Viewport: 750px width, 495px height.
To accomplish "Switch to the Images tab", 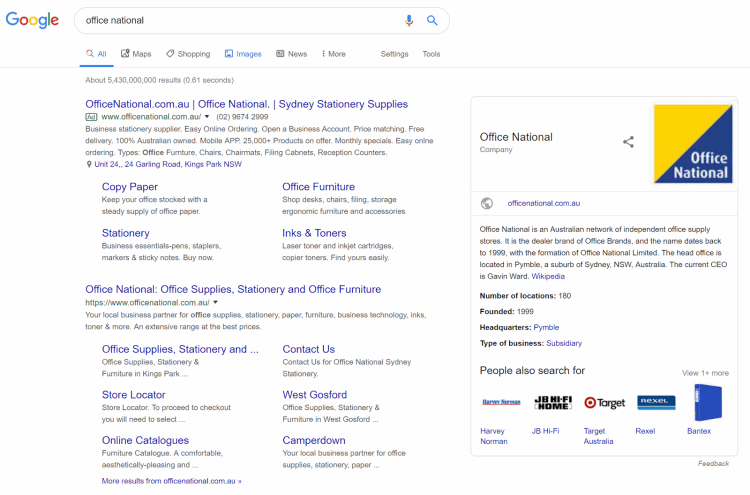I will click(243, 54).
